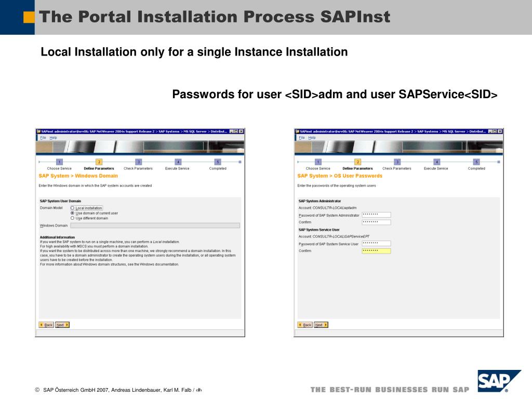The image size is (532, 399).
Task: Click 'SAP System Administrator' section label
Action: point(320,201)
